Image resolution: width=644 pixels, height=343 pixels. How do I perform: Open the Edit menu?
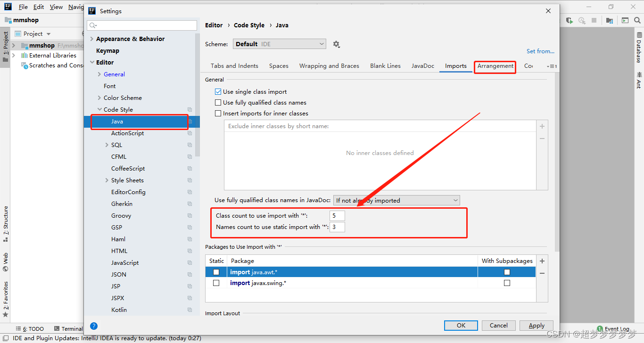click(39, 7)
